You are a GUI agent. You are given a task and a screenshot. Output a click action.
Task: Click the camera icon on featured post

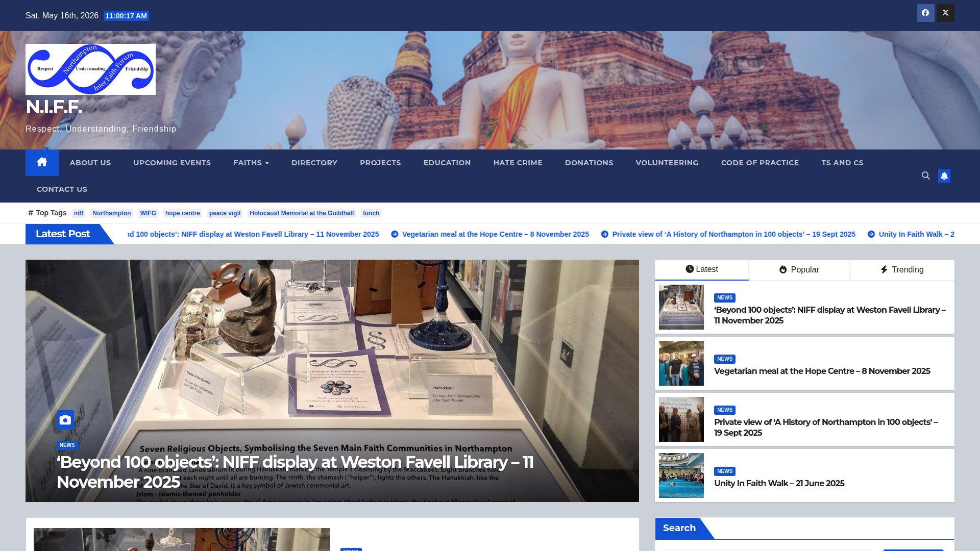[65, 420]
